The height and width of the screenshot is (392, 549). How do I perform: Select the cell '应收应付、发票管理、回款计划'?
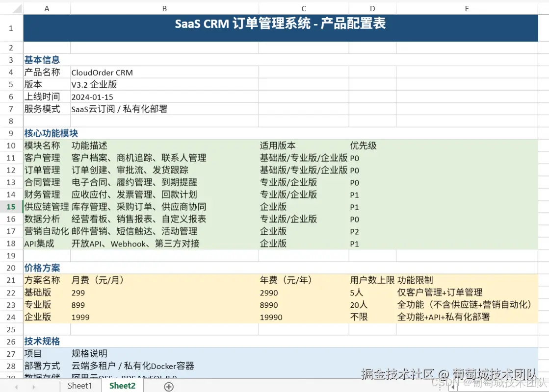(164, 195)
